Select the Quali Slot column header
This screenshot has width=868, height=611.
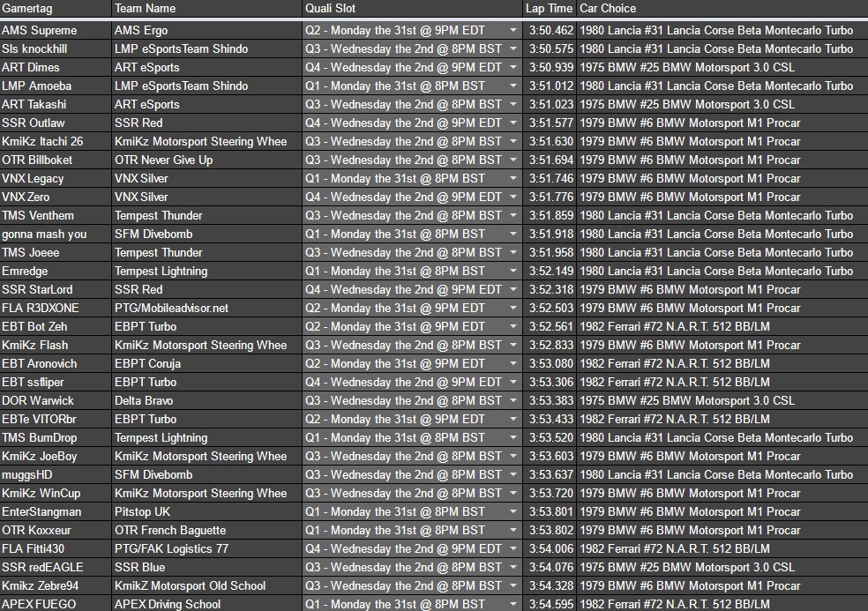[x=412, y=8]
